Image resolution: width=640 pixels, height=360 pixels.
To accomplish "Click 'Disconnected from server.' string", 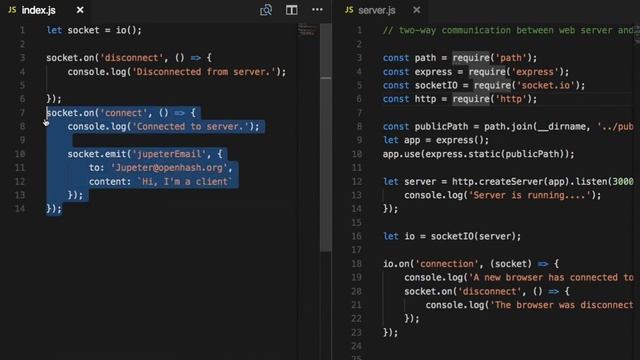I will pos(204,72).
